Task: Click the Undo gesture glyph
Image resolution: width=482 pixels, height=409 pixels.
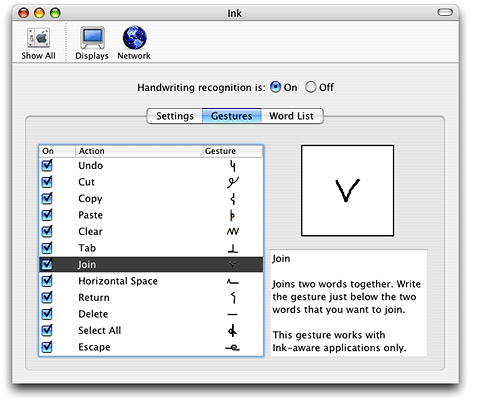Action: pyautogui.click(x=233, y=165)
